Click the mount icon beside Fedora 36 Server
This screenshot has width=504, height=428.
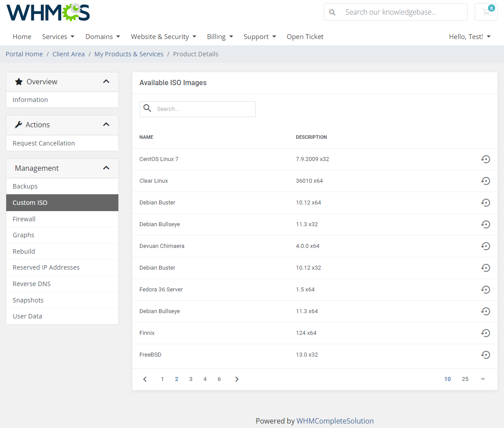tap(485, 290)
